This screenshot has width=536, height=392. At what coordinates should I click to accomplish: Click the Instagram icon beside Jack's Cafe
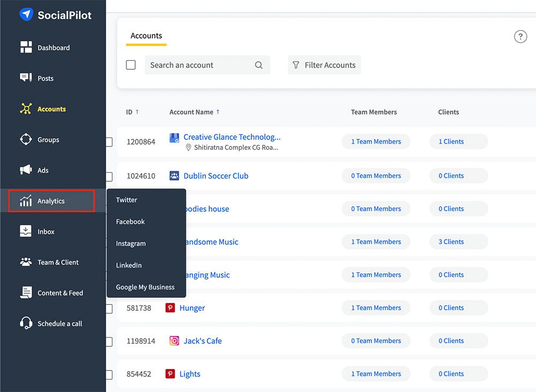pyautogui.click(x=174, y=341)
